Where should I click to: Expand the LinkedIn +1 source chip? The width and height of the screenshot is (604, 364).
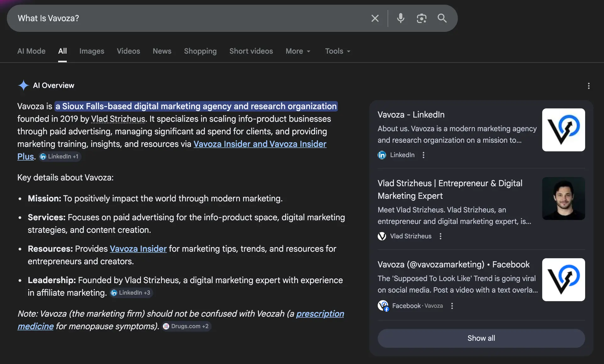pyautogui.click(x=59, y=157)
